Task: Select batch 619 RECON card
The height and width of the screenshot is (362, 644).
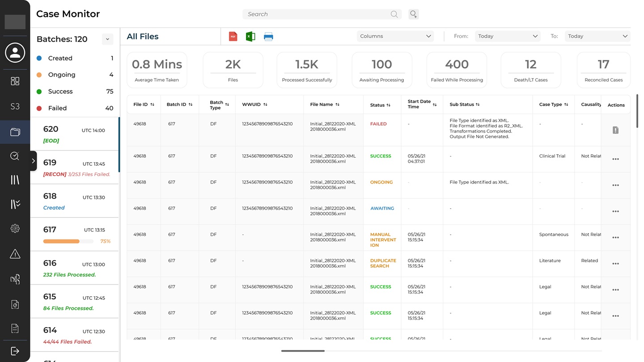Action: (x=74, y=167)
